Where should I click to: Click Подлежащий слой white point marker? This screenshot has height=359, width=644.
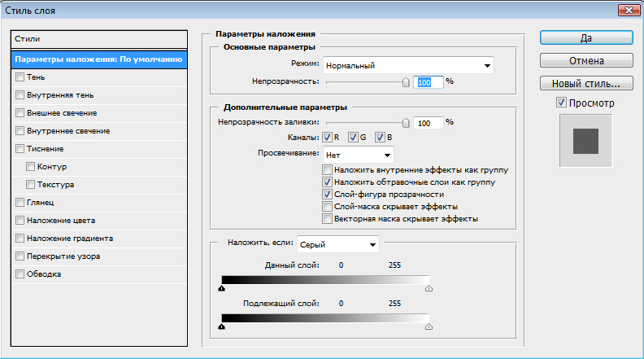[429, 326]
